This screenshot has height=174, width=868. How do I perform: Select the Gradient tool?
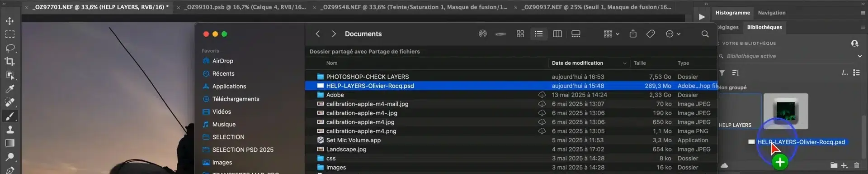[9, 143]
